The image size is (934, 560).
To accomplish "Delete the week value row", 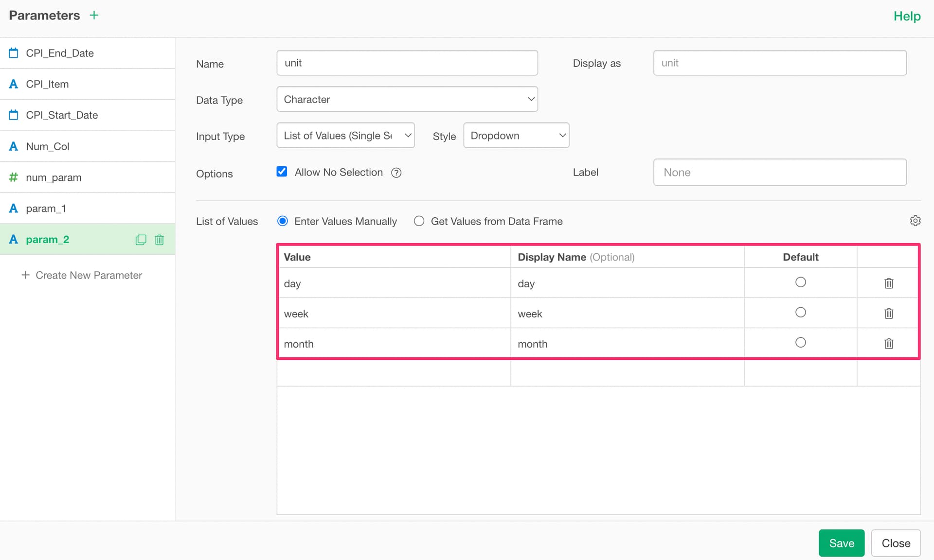I will 889,313.
